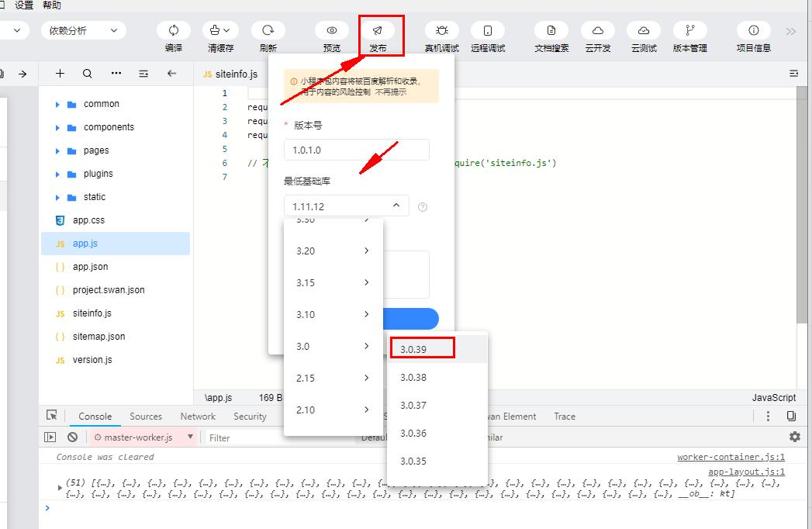Expand the common folder

coord(57,104)
